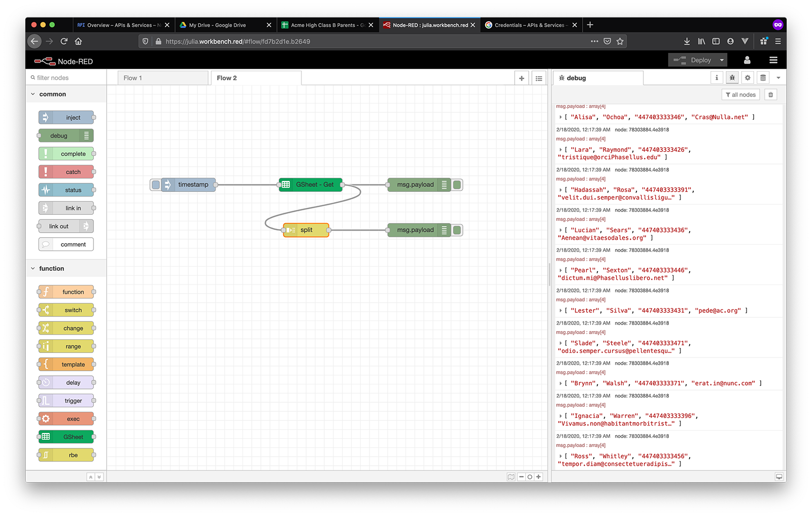
Task: Trigger the timestamp inject node button
Action: click(x=156, y=185)
